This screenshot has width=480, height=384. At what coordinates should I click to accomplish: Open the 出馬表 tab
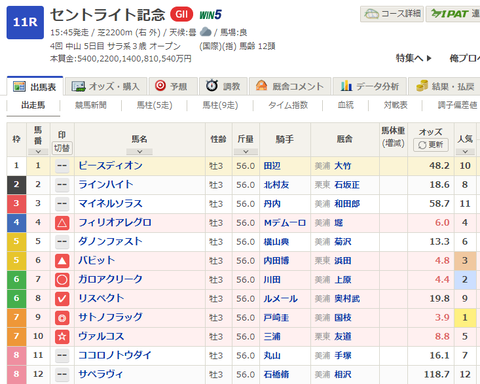point(35,86)
